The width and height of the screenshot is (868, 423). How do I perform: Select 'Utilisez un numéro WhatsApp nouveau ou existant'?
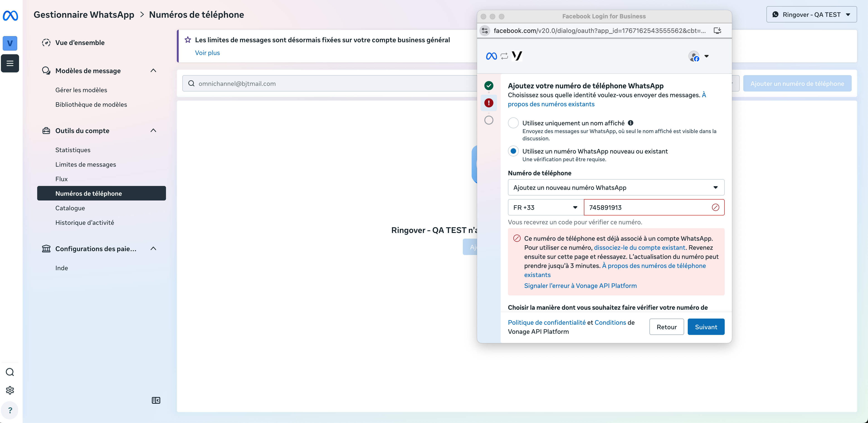pyautogui.click(x=513, y=151)
